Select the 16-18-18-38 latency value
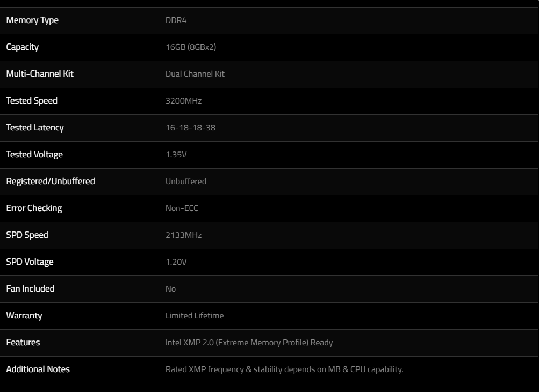Image resolution: width=539 pixels, height=392 pixels. (190, 127)
